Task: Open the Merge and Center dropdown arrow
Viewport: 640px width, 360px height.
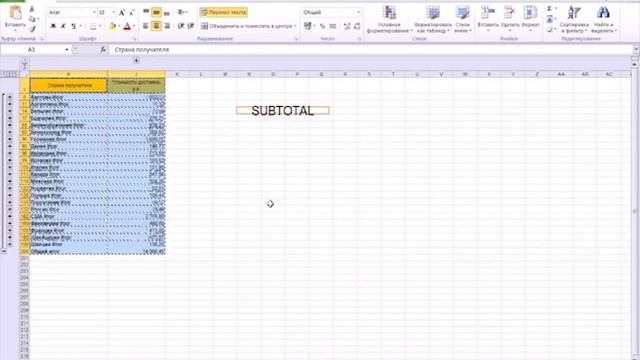Action: pos(295,26)
